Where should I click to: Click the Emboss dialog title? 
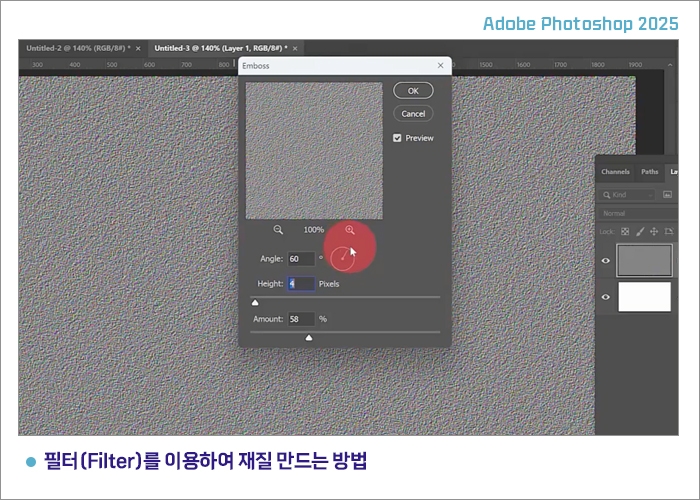[x=256, y=66]
